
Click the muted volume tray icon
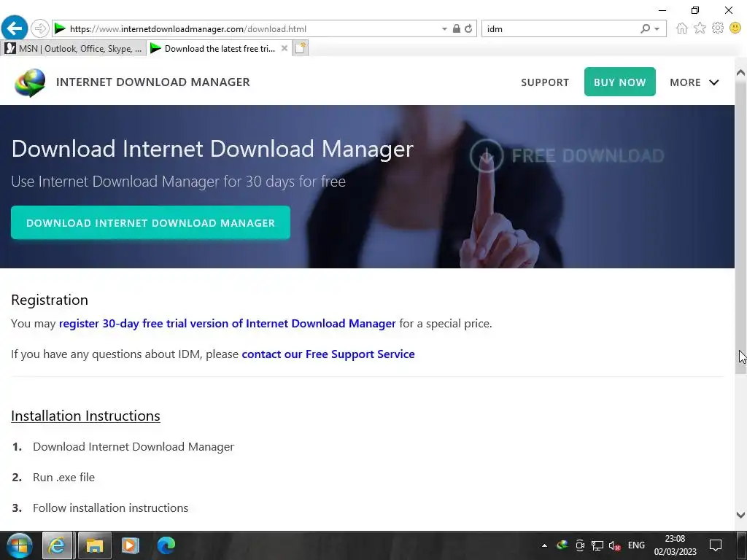click(x=614, y=545)
